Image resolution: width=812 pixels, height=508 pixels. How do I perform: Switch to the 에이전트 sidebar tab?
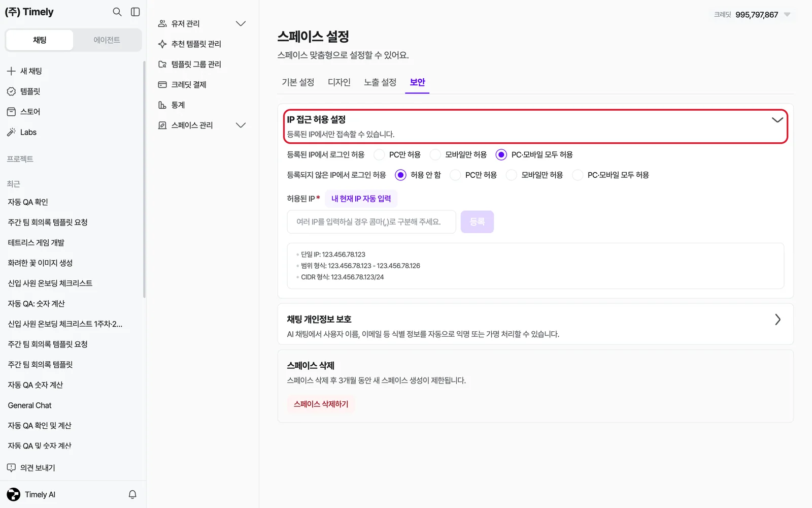coord(107,40)
